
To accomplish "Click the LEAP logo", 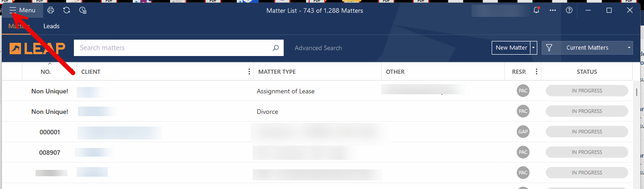I will tap(37, 48).
